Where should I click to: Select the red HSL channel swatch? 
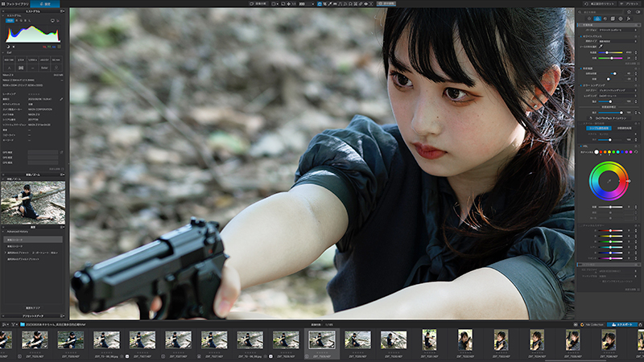point(601,152)
